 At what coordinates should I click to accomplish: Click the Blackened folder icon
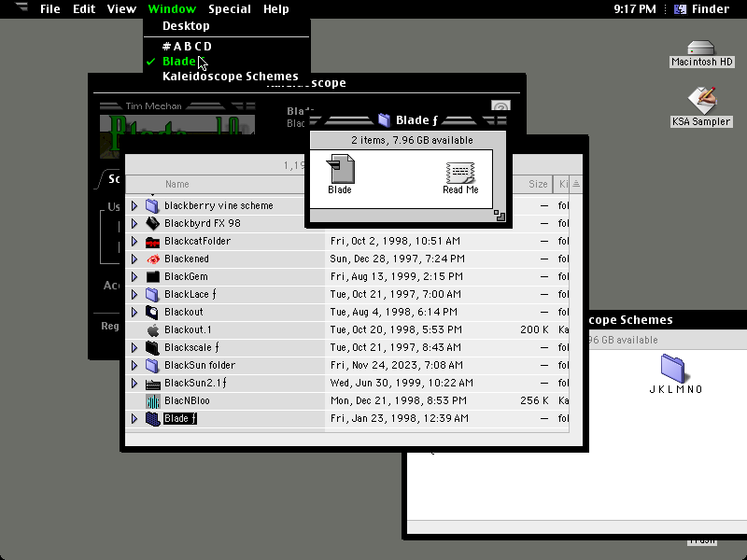pos(152,259)
